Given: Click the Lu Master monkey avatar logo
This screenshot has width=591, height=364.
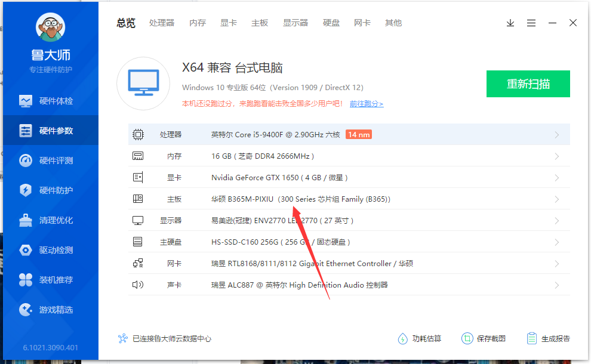Looking at the screenshot, I should point(51,27).
